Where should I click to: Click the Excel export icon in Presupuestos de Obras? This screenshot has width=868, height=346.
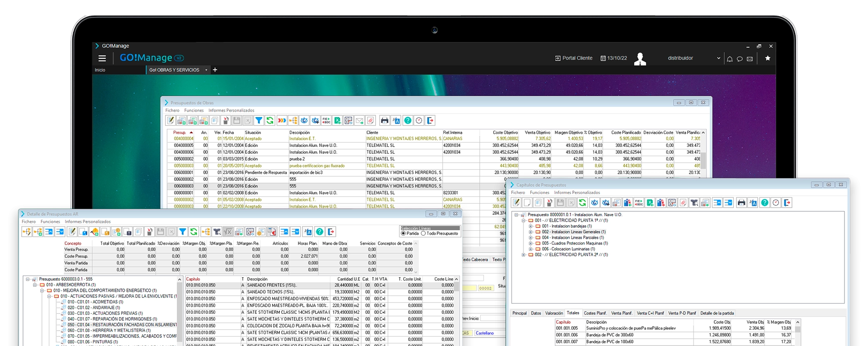click(337, 120)
